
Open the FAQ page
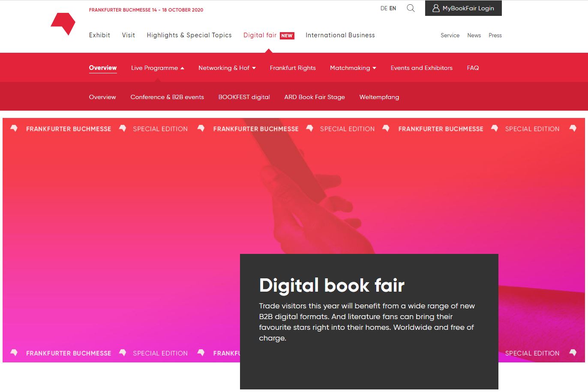point(473,68)
